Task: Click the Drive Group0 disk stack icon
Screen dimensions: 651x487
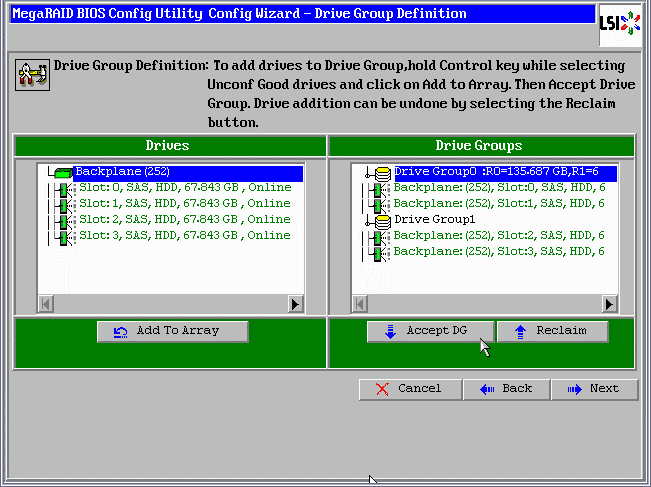Action: 381,173
